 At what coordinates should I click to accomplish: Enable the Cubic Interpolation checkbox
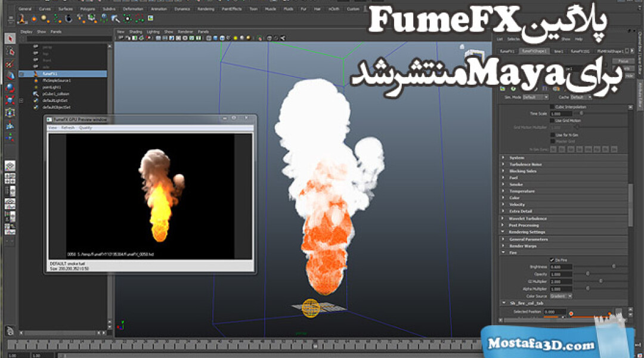point(552,107)
